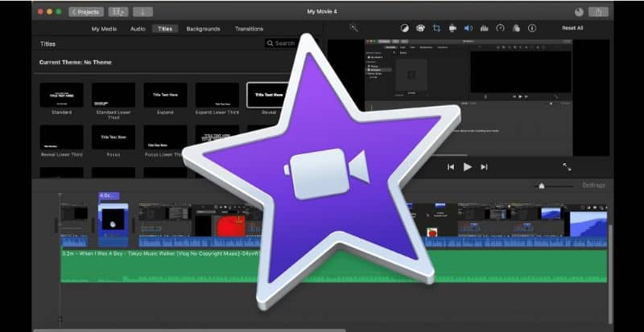Select the Cropping tool

click(x=436, y=28)
